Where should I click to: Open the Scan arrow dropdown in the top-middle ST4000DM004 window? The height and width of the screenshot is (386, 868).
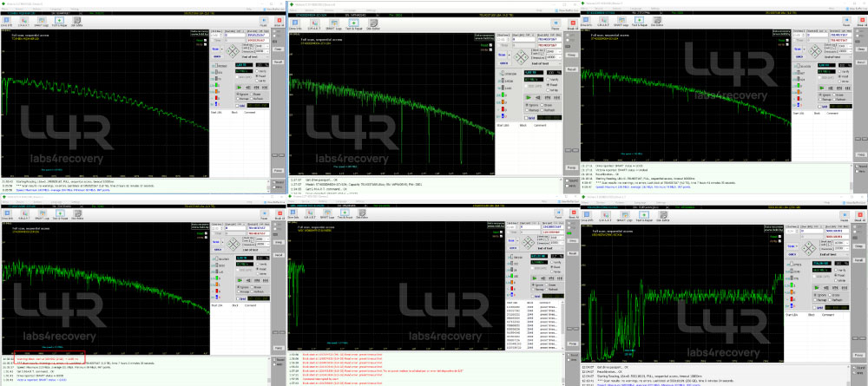(x=510, y=55)
